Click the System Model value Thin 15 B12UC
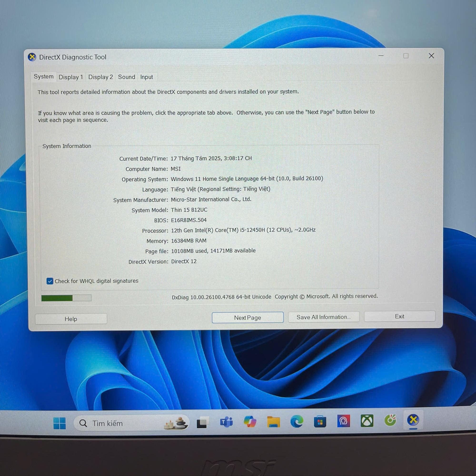This screenshot has height=476, width=476. click(189, 210)
